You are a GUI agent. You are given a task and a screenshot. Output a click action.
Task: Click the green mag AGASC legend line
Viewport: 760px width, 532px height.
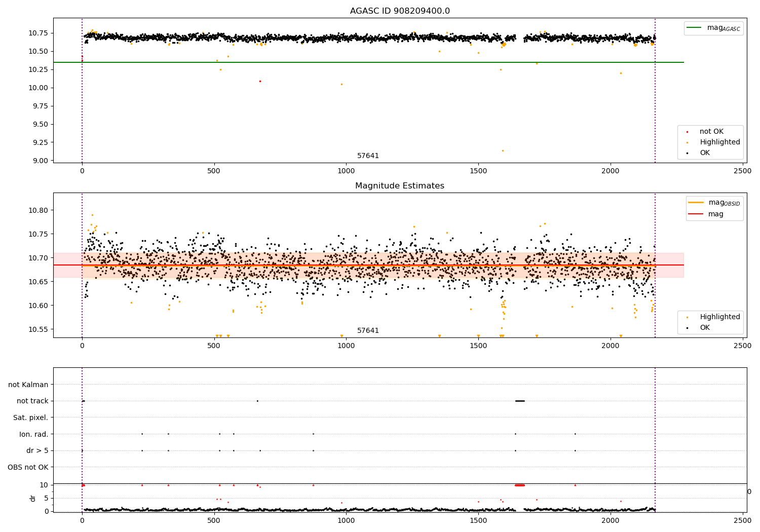pos(694,28)
